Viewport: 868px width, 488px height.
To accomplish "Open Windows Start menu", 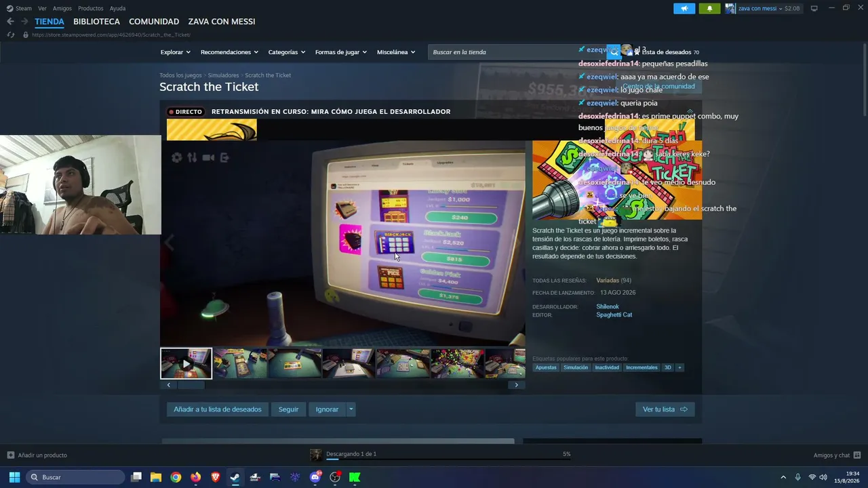I will coord(14,477).
